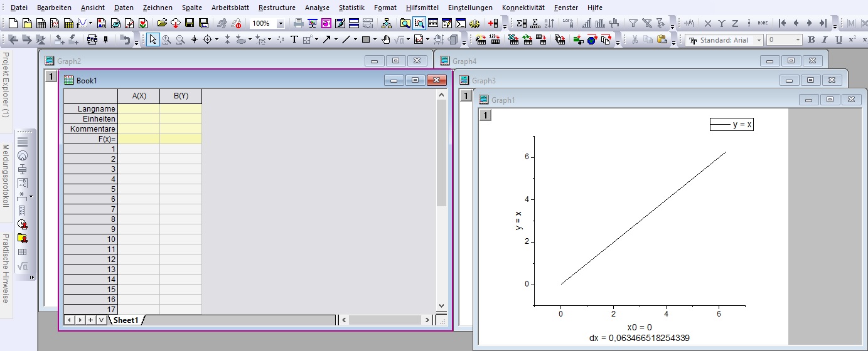This screenshot has width=868, height=351.
Task: Click sheet tab scroll-left arrow in Book1
Action: pos(70,320)
